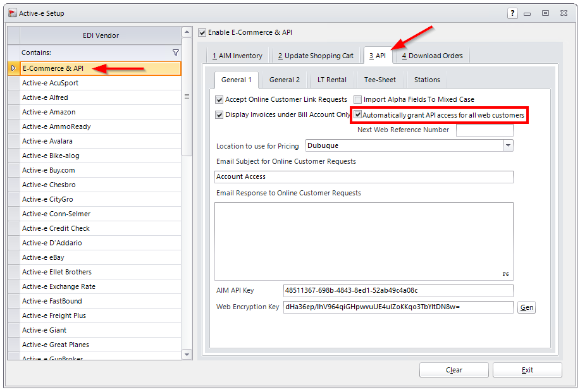Viewport: 580px width, 392px height.
Task: Select Active-e Bike-alog row
Action: pyautogui.click(x=100, y=156)
